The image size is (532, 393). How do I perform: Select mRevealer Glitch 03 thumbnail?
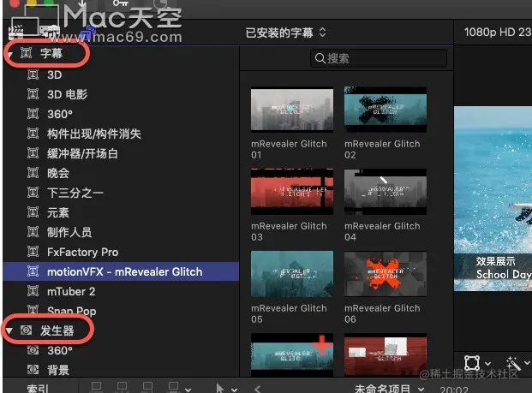pos(292,192)
